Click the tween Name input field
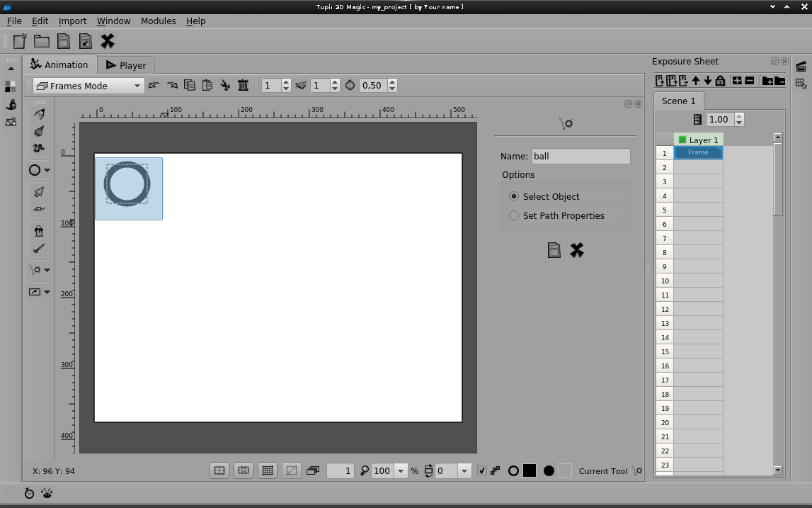This screenshot has width=812, height=508. click(x=580, y=156)
